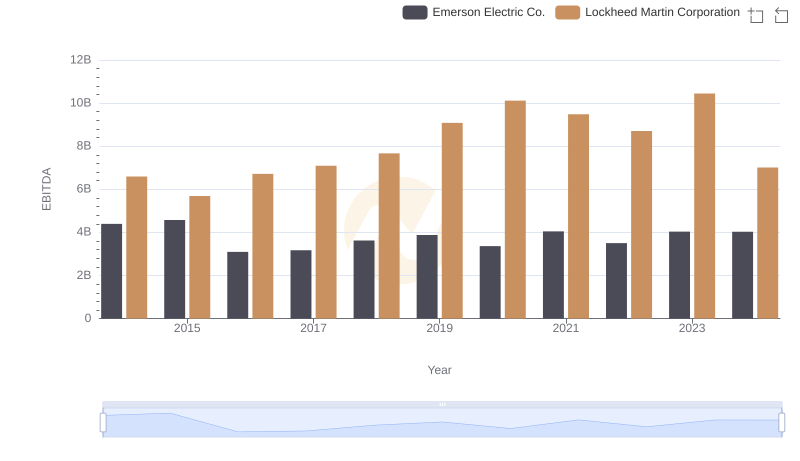Select the 2015 Emerson Electric bar
This screenshot has height=461, width=800.
click(x=174, y=269)
